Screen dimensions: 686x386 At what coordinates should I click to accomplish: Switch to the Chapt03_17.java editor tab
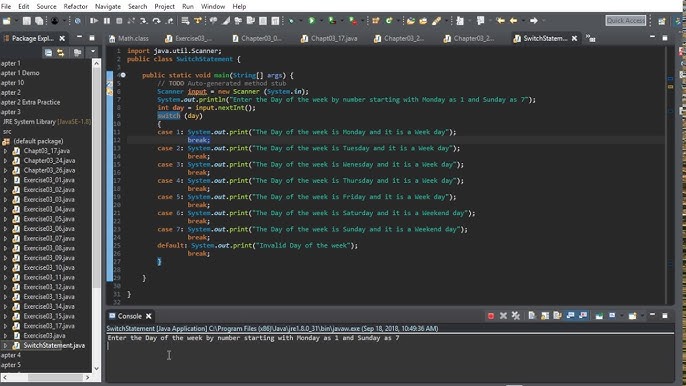point(329,39)
